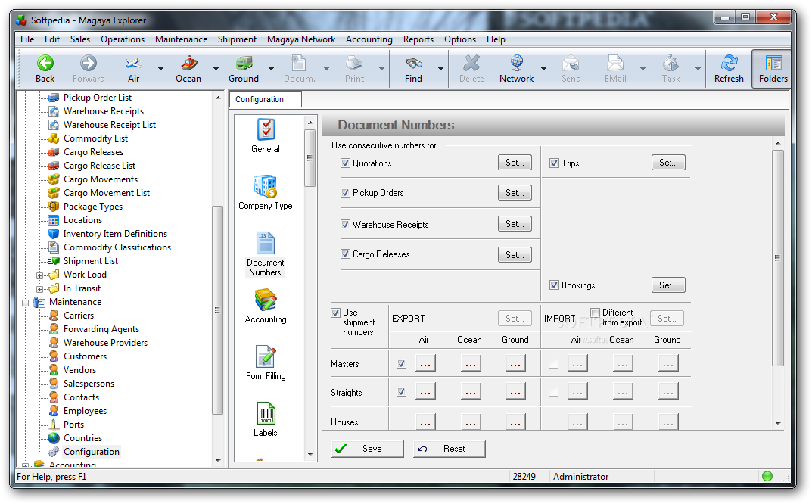
Task: Open the Network toolbar dropdown arrow
Action: (544, 68)
